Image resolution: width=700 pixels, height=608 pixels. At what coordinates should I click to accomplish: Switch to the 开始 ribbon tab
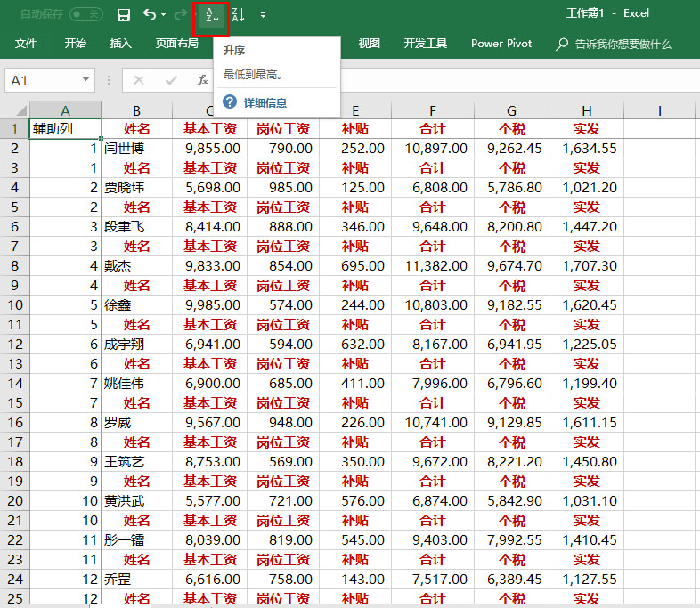[76, 44]
